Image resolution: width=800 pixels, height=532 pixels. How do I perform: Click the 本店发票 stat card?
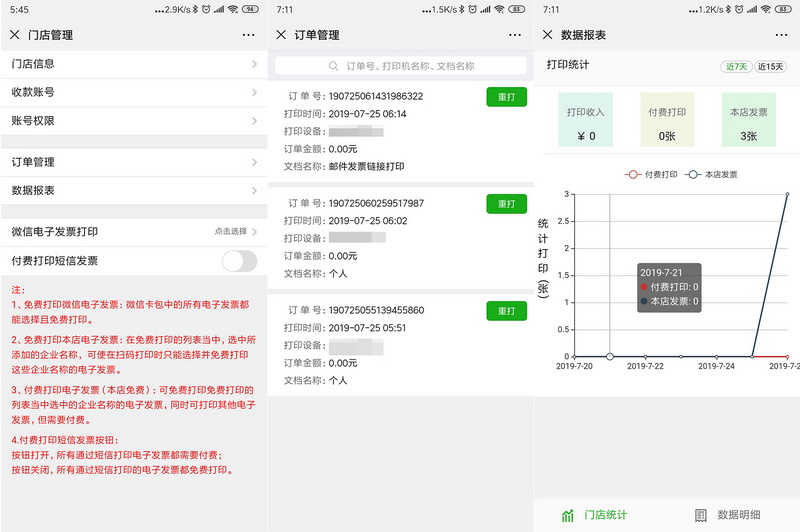click(749, 120)
